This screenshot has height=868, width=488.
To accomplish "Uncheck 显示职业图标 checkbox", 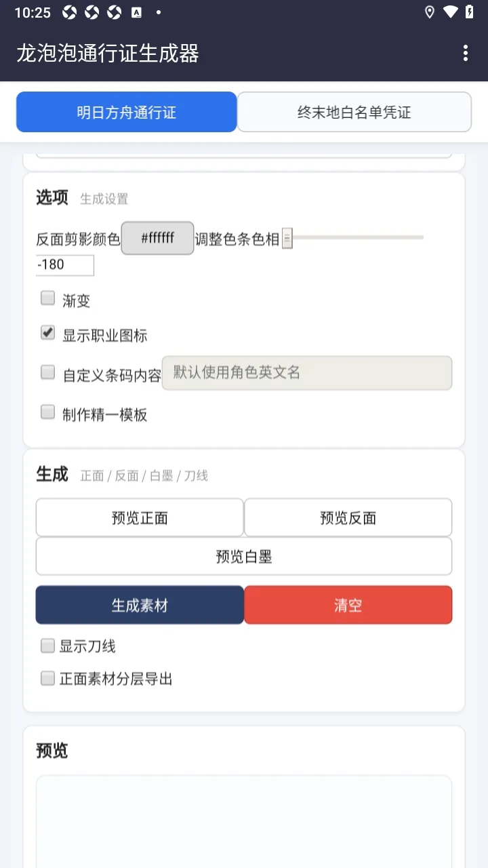I will [47, 333].
